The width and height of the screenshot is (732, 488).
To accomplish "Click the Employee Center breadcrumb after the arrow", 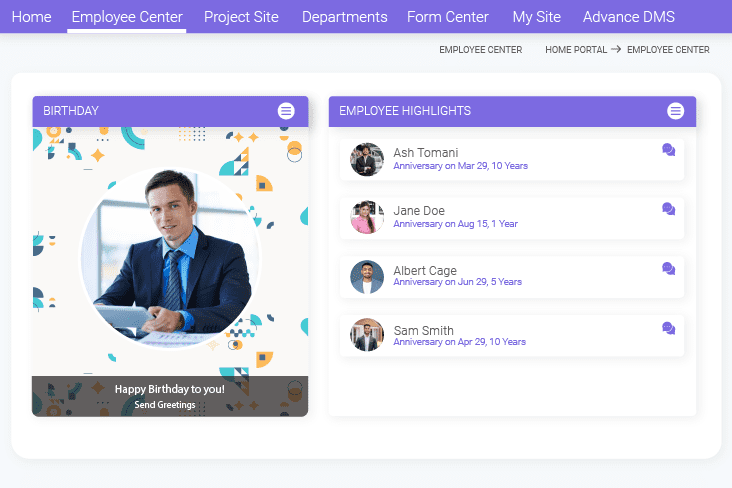I will 668,50.
